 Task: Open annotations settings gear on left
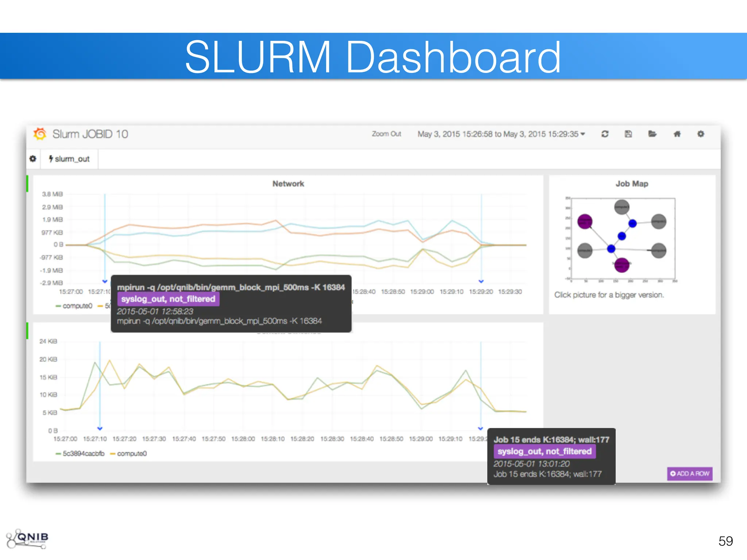tap(33, 159)
